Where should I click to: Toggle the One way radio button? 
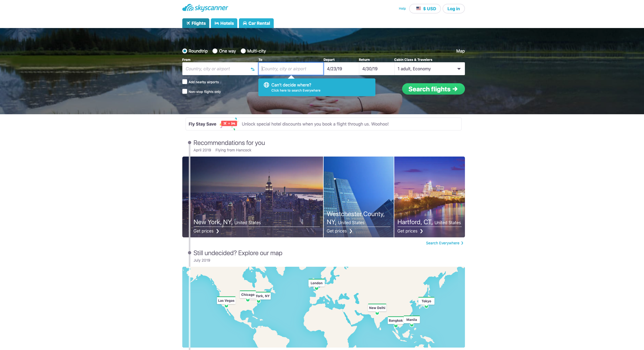[x=214, y=51]
